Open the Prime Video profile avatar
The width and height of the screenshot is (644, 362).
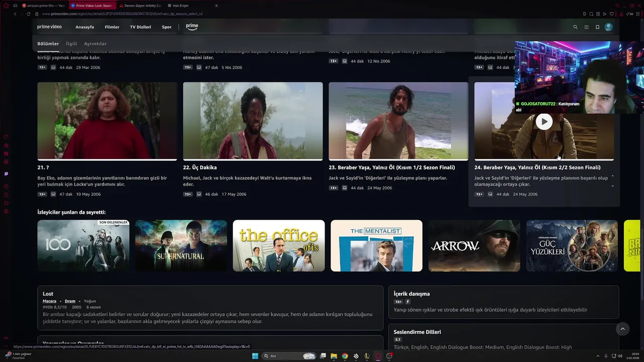[609, 27]
